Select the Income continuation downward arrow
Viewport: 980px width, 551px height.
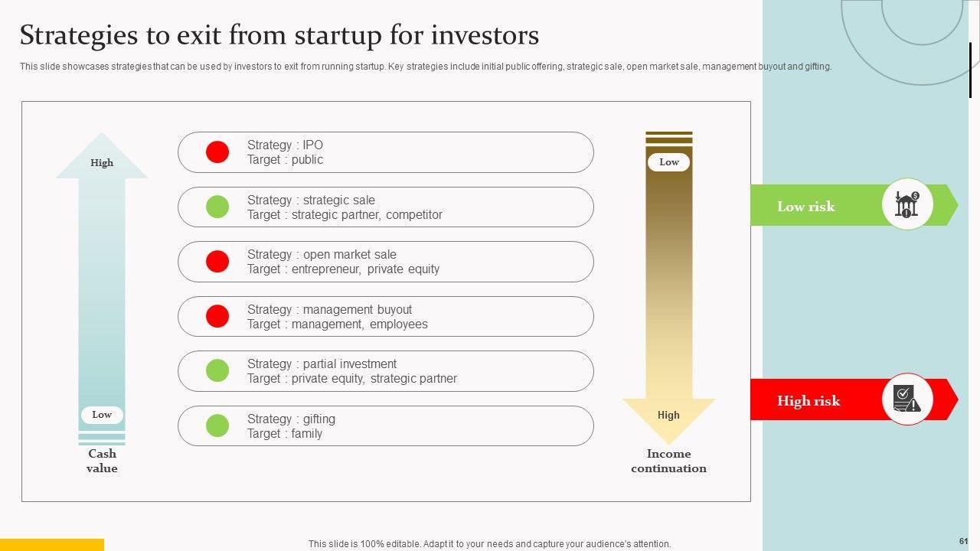[x=668, y=291]
